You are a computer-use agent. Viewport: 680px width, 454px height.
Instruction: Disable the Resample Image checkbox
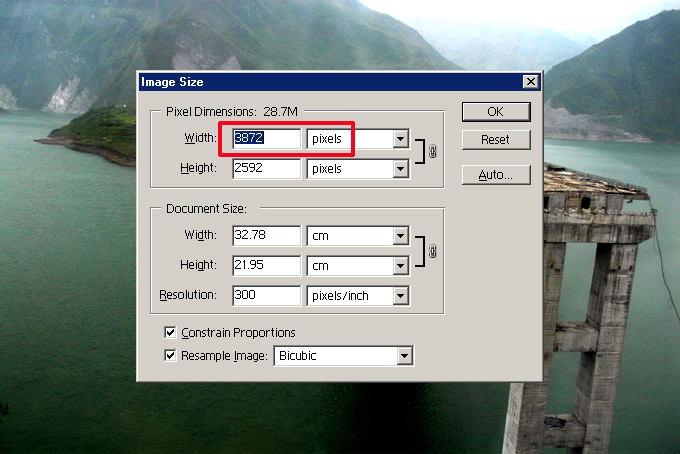pyautogui.click(x=171, y=355)
